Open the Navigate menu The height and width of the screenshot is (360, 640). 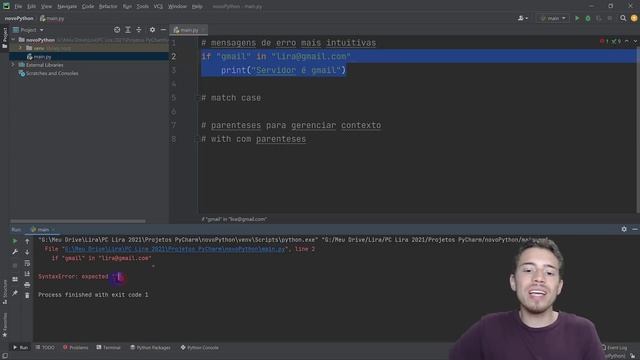pos(67,7)
